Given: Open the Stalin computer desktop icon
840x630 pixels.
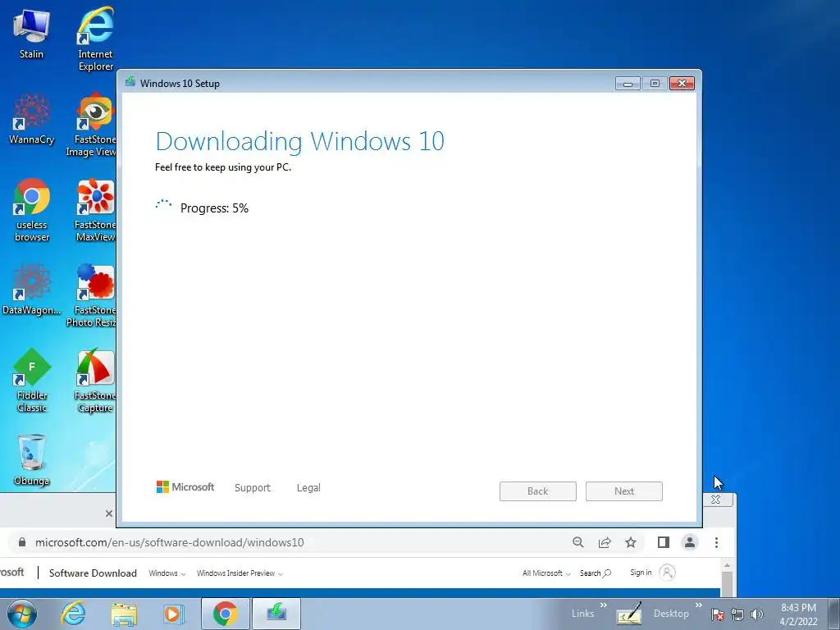Looking at the screenshot, I should point(32,34).
